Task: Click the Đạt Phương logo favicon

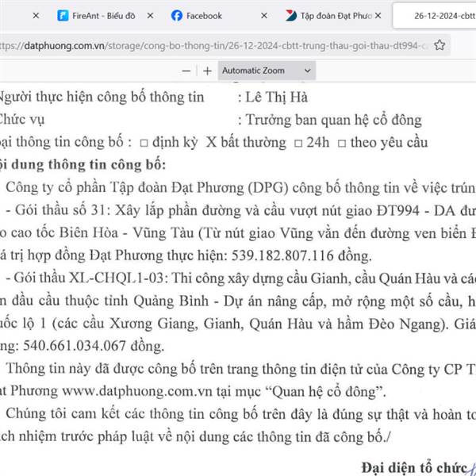Action: click(x=291, y=16)
